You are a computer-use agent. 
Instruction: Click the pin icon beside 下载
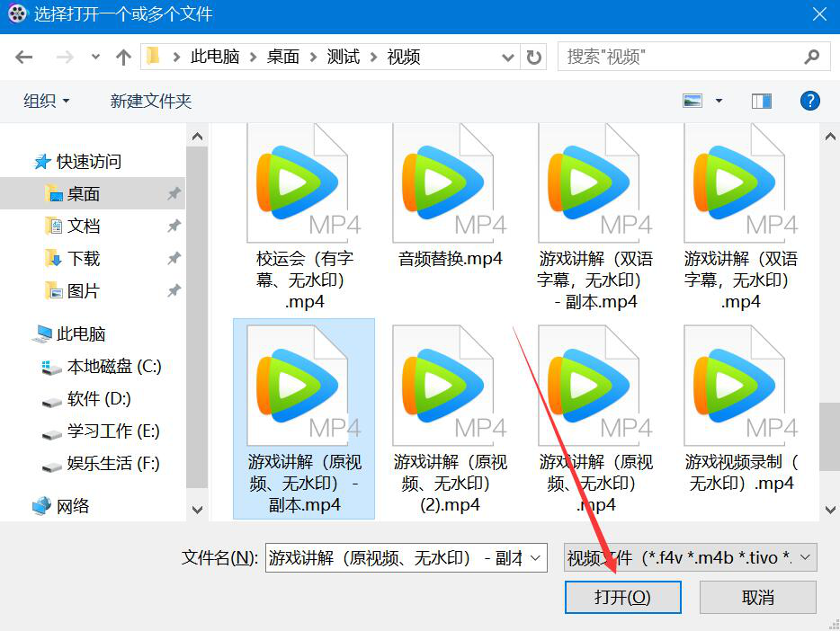click(x=174, y=259)
